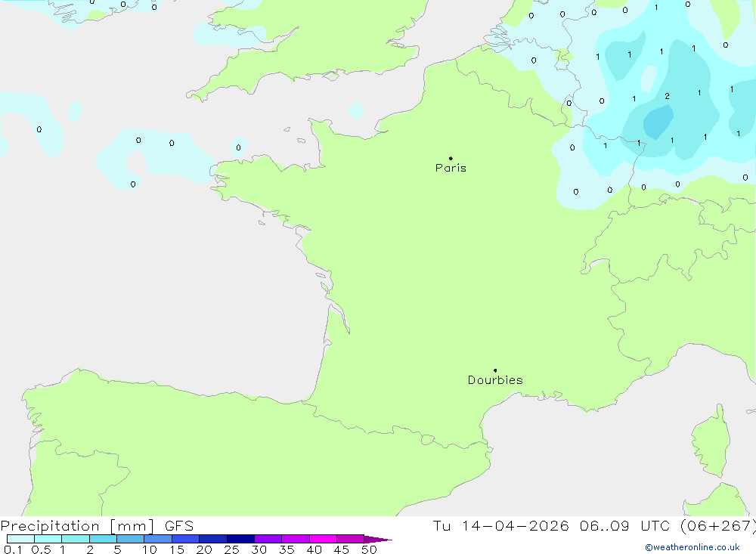Click the Paris location dot marker
Image resolution: width=756 pixels, height=554 pixels.
451,158
